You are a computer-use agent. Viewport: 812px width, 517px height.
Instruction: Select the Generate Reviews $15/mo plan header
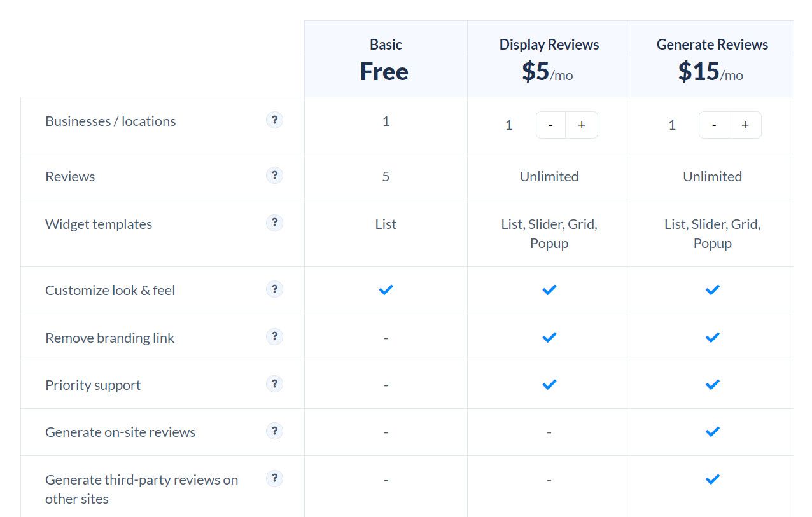712,59
